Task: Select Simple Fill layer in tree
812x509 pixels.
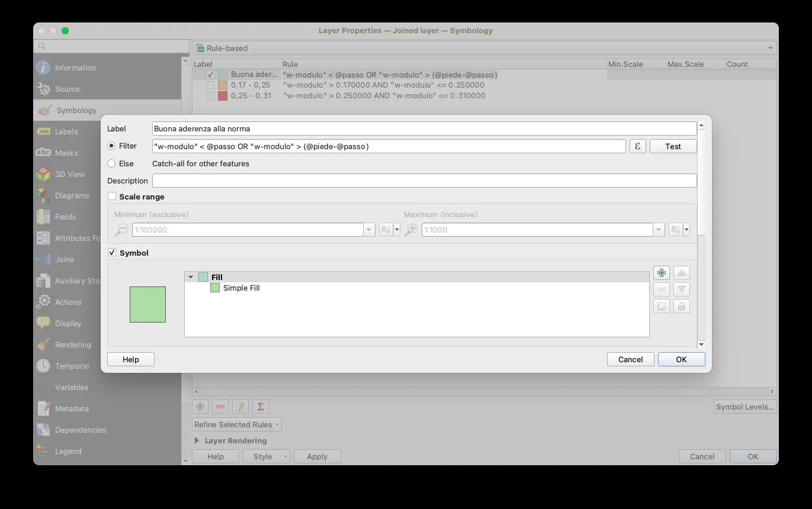Action: coord(241,288)
